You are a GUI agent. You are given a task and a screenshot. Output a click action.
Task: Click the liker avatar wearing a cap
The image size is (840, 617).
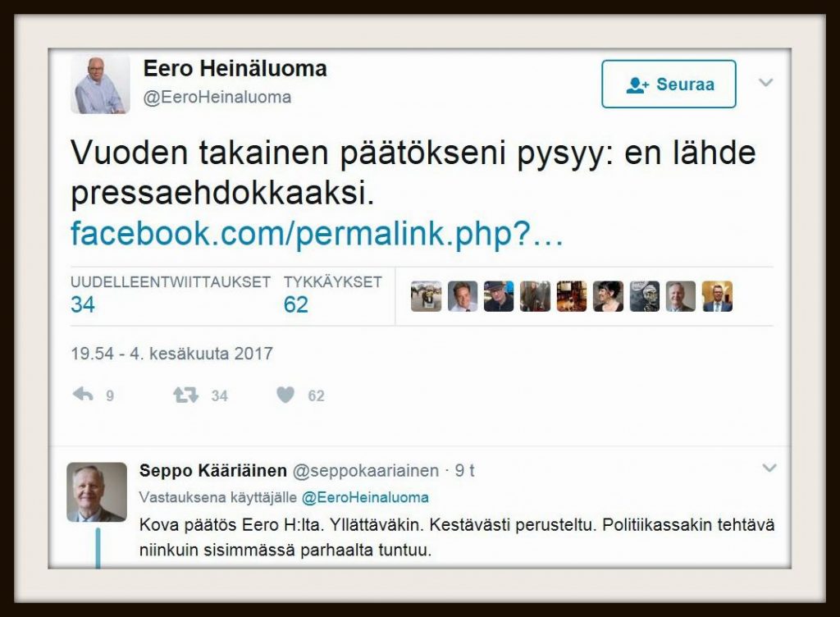click(499, 296)
